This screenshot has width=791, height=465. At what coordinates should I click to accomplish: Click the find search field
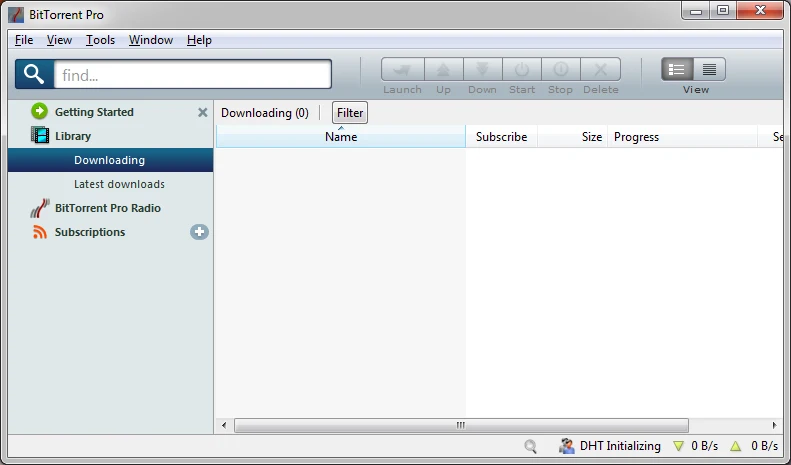tap(193, 75)
